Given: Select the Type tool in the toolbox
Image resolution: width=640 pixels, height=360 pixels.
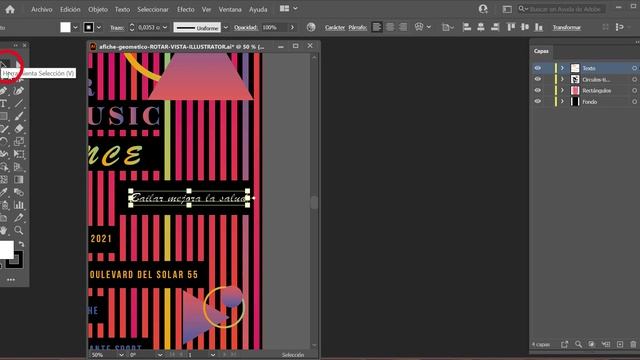Looking at the screenshot, I should click(x=3, y=104).
